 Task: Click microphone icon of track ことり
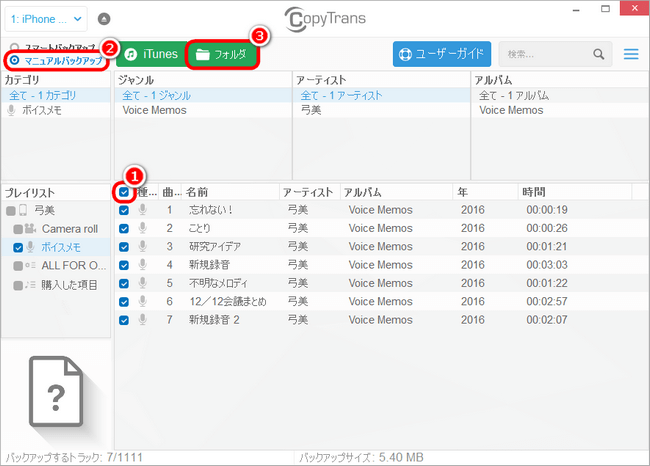[143, 228]
